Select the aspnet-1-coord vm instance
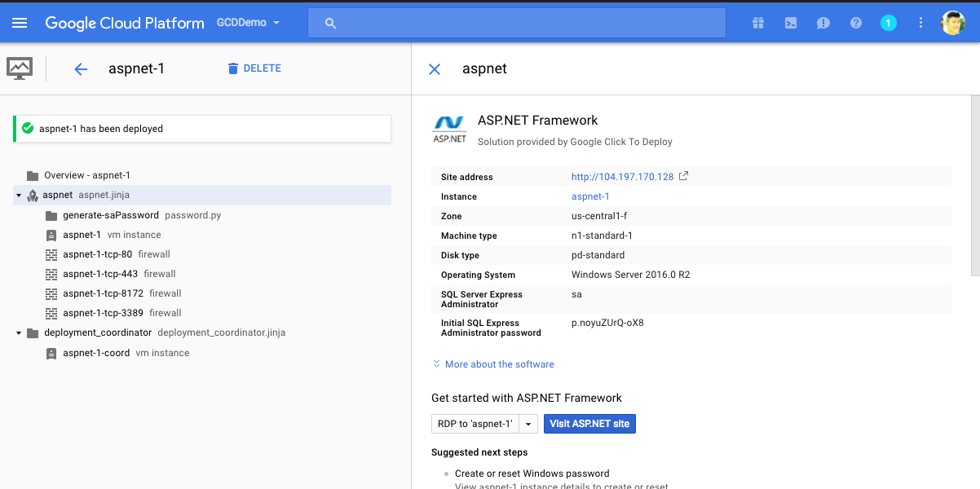This screenshot has width=980, height=489. (95, 353)
